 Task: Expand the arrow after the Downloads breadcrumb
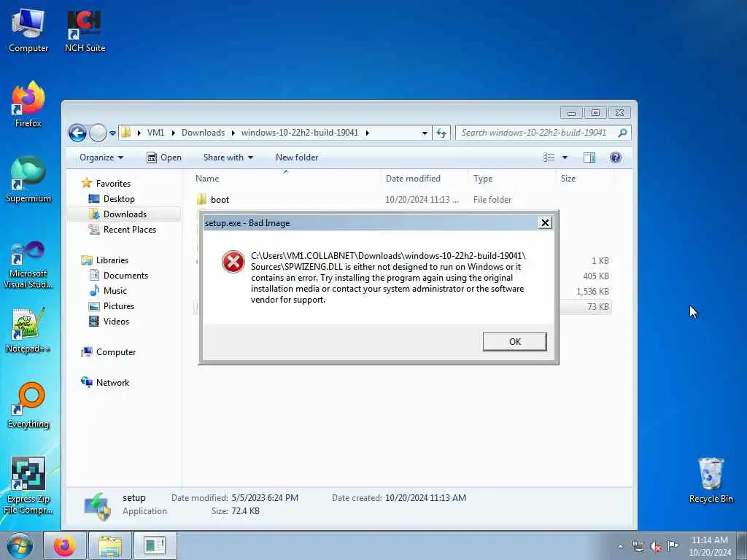point(233,133)
